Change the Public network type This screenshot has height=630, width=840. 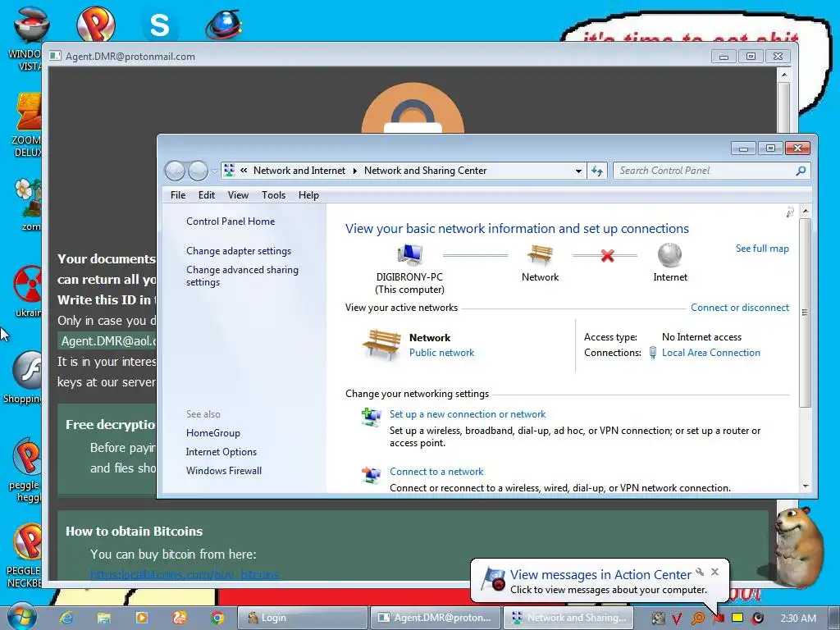pyautogui.click(x=441, y=353)
